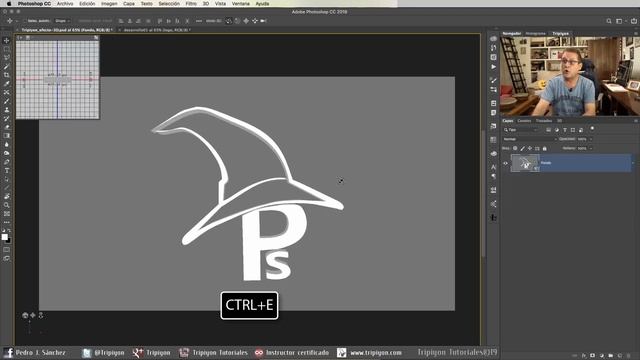Viewport: 640px width, 360px height.
Task: Switch to the Histograma tab
Action: pyautogui.click(x=536, y=33)
